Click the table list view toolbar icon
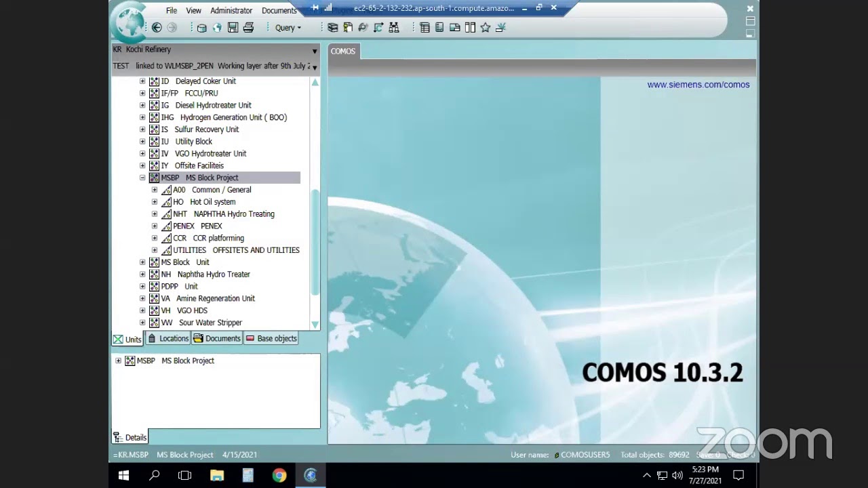Image resolution: width=868 pixels, height=488 pixels. click(425, 28)
